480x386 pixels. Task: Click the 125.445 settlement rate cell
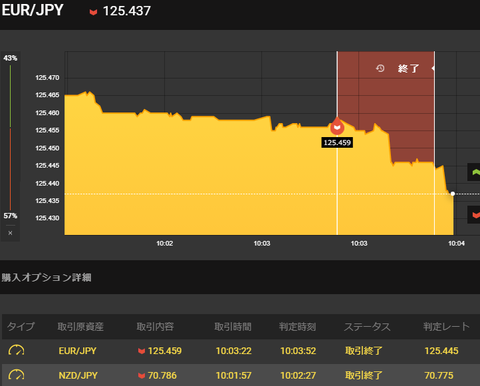tap(441, 351)
